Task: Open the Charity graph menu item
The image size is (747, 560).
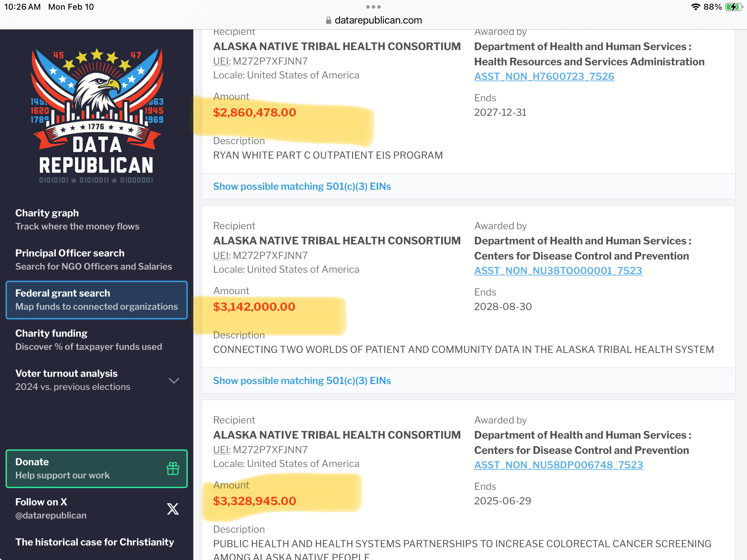Action: (x=96, y=220)
